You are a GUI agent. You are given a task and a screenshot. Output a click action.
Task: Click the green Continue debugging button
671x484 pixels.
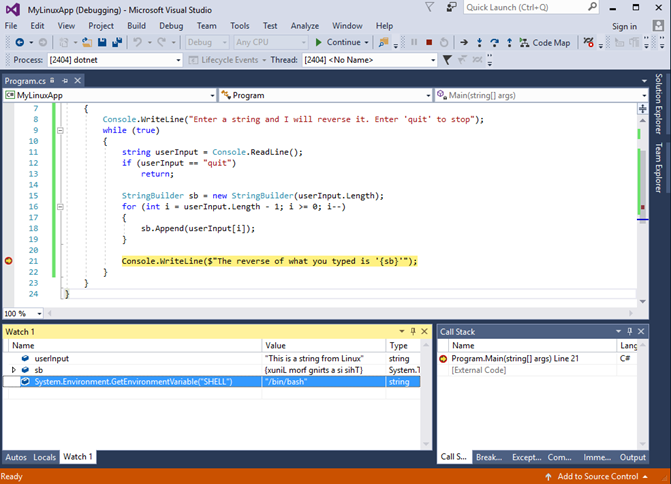point(337,42)
